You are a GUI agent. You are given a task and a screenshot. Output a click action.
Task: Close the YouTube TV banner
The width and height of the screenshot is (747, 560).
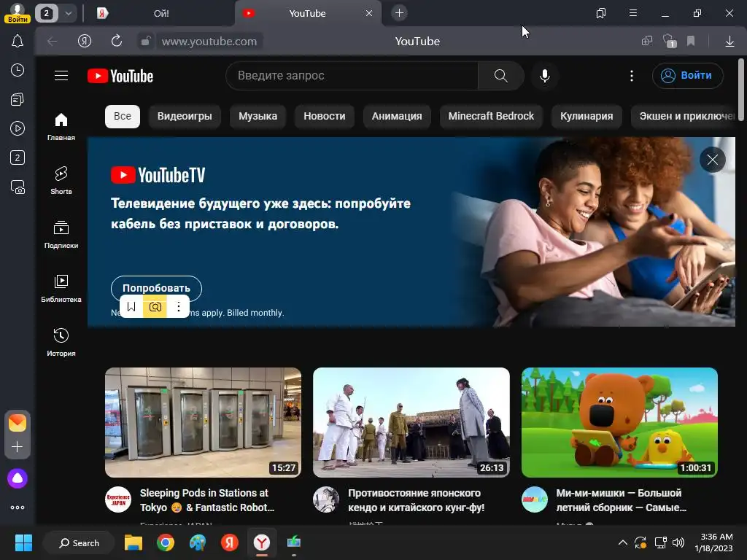tap(712, 160)
